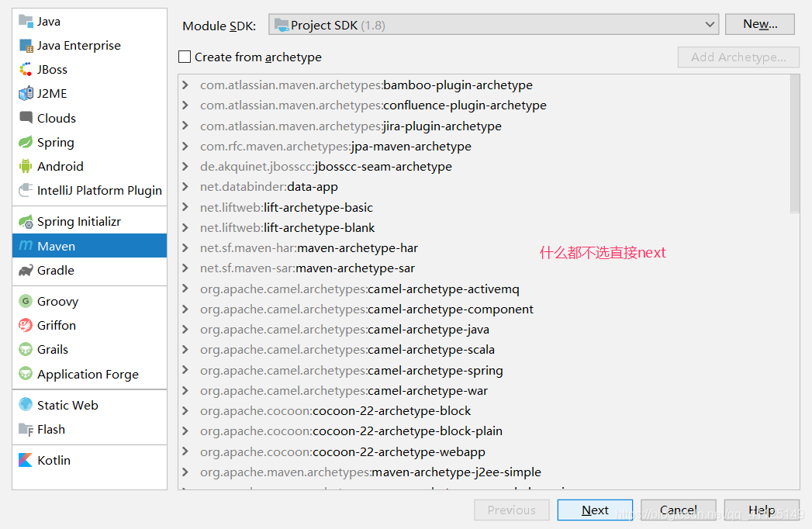Expand confluence-plugin-archetype entry

(x=185, y=105)
